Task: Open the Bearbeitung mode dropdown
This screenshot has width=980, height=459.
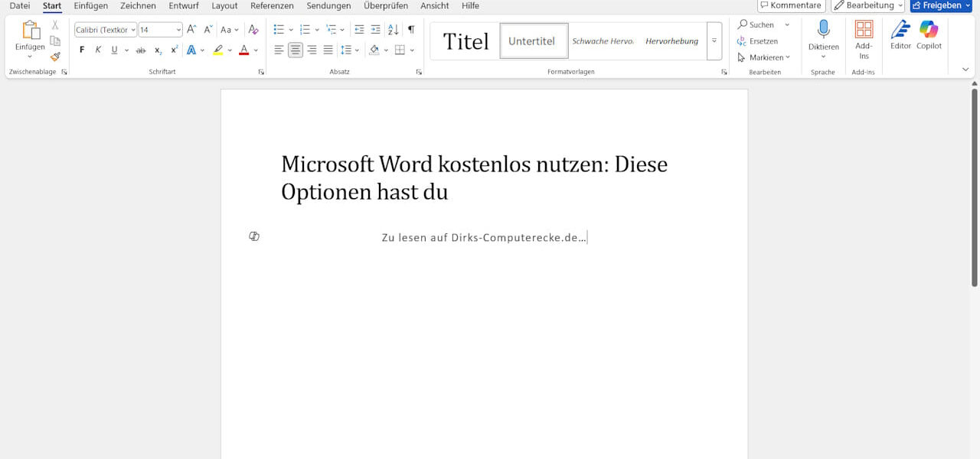Action: pos(867,5)
